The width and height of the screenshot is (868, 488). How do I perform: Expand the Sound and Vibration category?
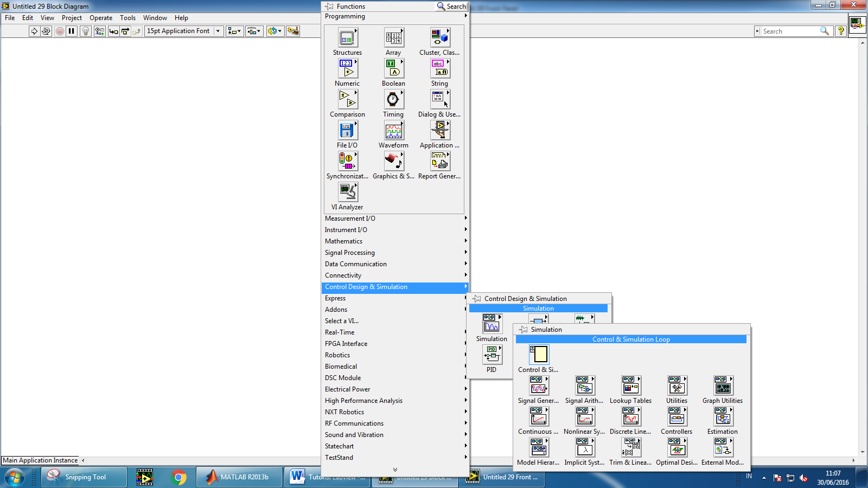click(395, 435)
